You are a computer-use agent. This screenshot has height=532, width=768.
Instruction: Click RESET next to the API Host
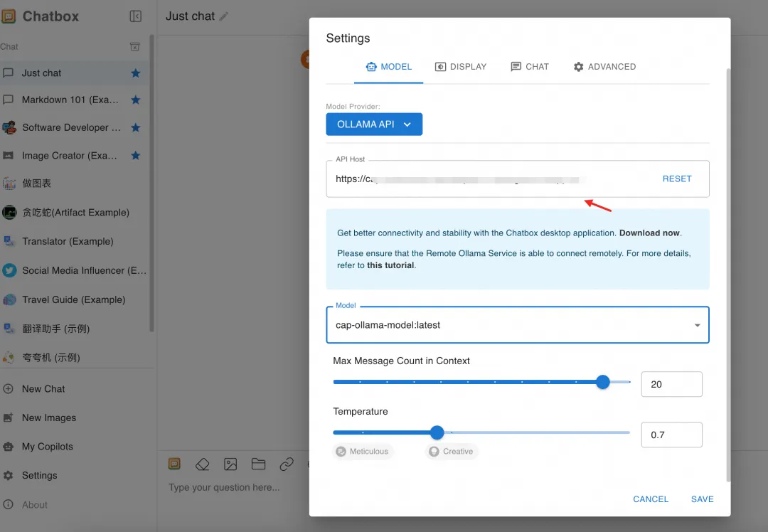[x=677, y=179]
